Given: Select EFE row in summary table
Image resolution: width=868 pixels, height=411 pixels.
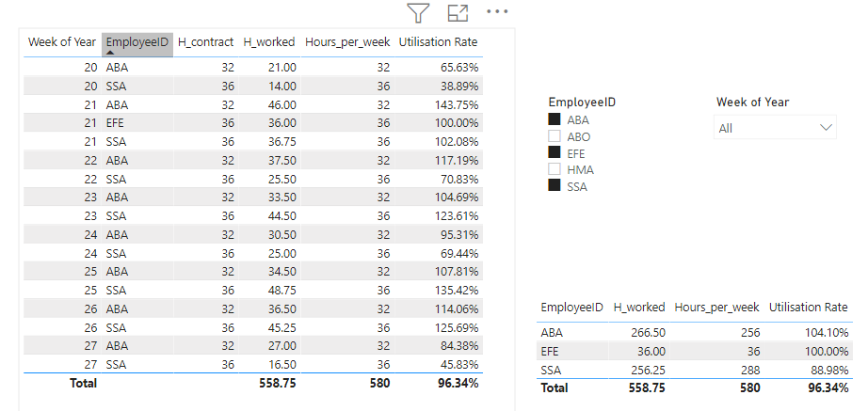Looking at the screenshot, I should 694,351.
